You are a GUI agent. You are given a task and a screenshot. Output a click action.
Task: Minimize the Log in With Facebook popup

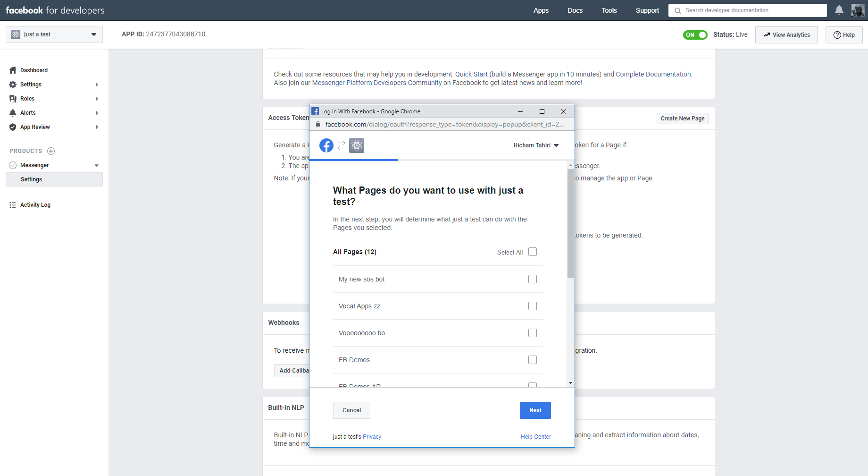tap(520, 111)
